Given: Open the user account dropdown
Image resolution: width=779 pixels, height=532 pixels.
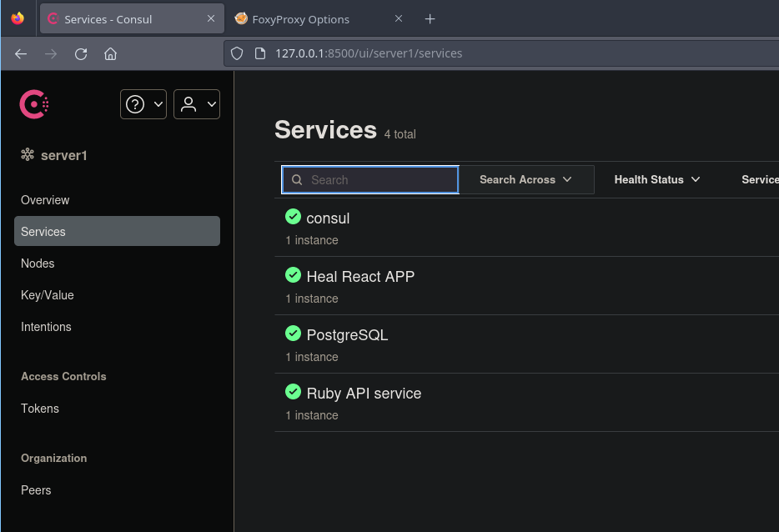Looking at the screenshot, I should [x=197, y=104].
